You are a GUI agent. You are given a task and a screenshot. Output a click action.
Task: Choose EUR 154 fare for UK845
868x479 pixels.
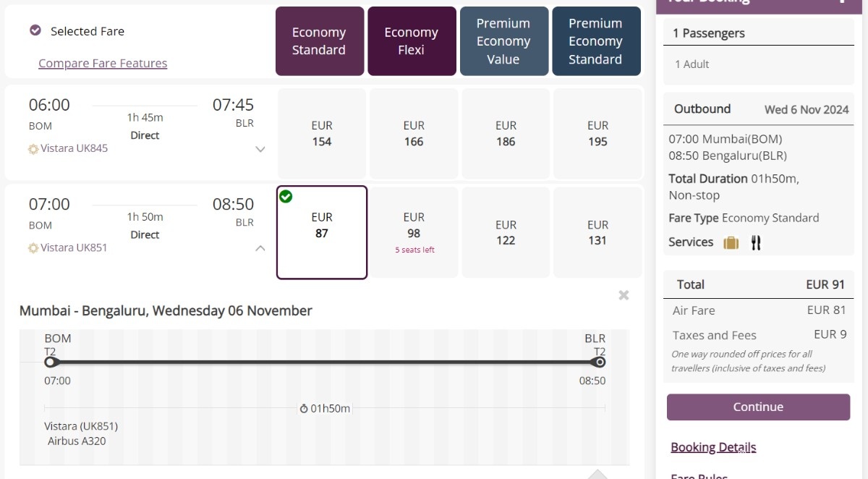322,133
